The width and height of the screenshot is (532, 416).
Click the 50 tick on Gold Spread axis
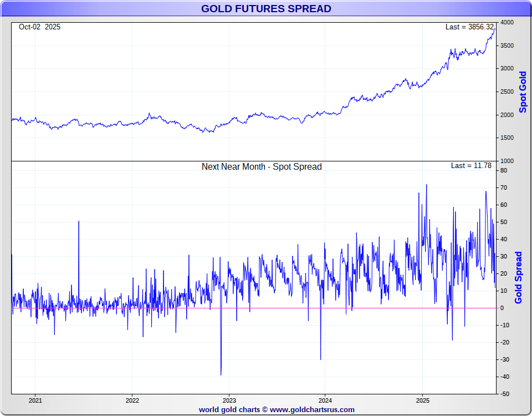pos(504,222)
